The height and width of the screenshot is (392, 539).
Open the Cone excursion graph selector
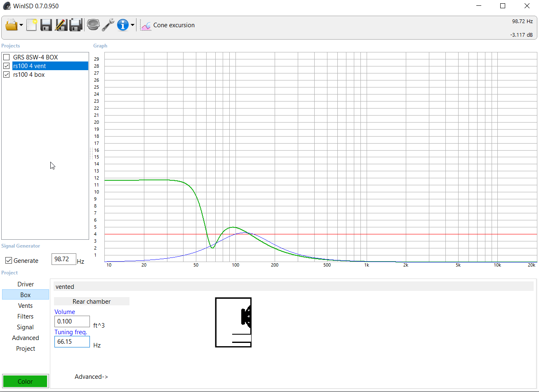pos(174,25)
